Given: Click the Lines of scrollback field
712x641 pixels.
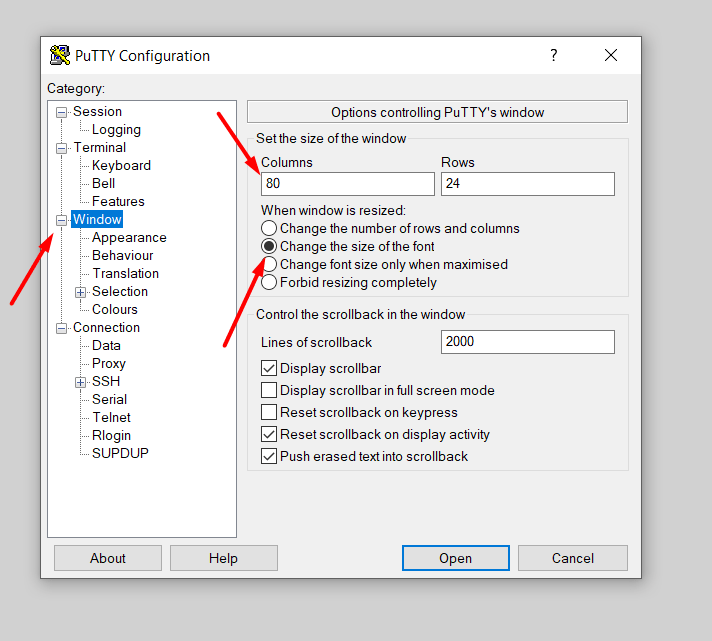Looking at the screenshot, I should coord(528,342).
